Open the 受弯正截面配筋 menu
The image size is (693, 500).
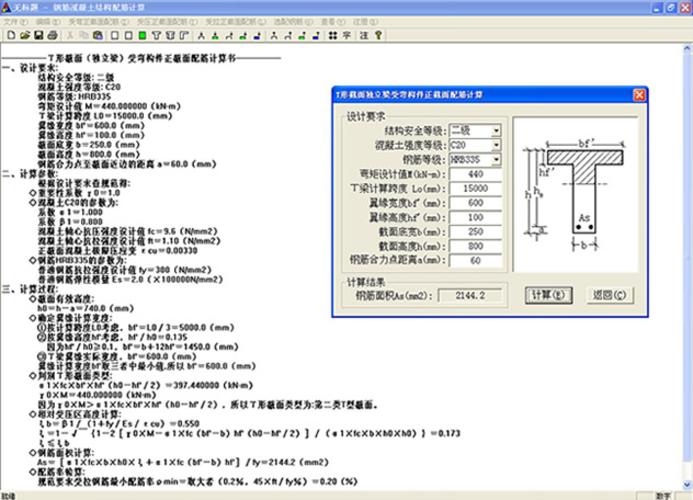[x=98, y=22]
